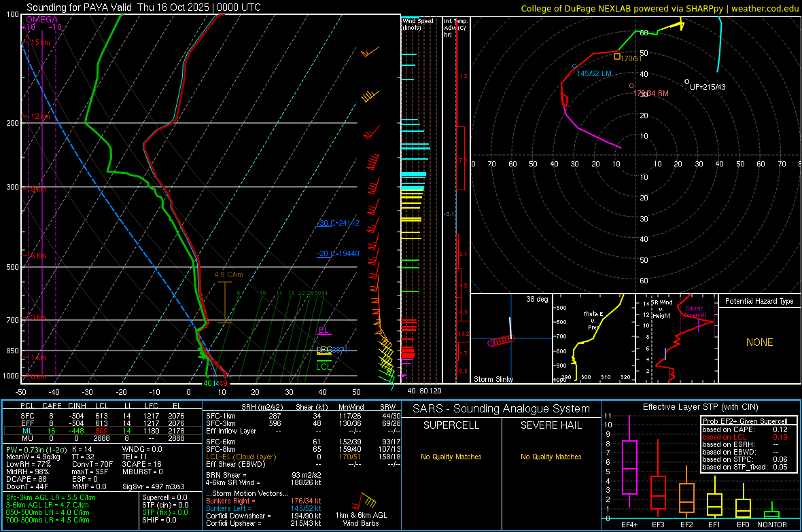The height and width of the screenshot is (532, 802).
Task: Click 'Sfc-3km AGL LR = 5.5 C/km'
Action: coord(51,497)
